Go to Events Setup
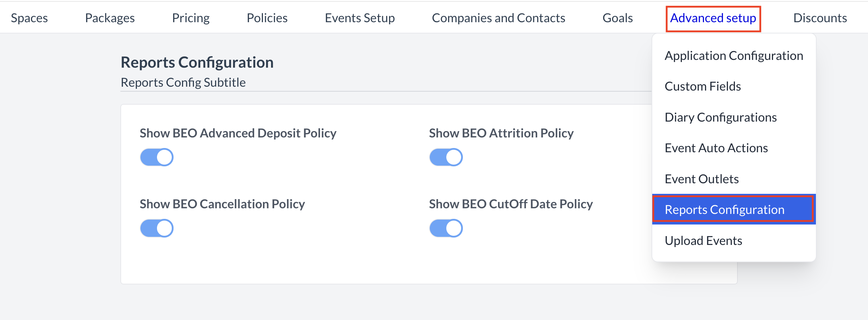 pos(360,18)
